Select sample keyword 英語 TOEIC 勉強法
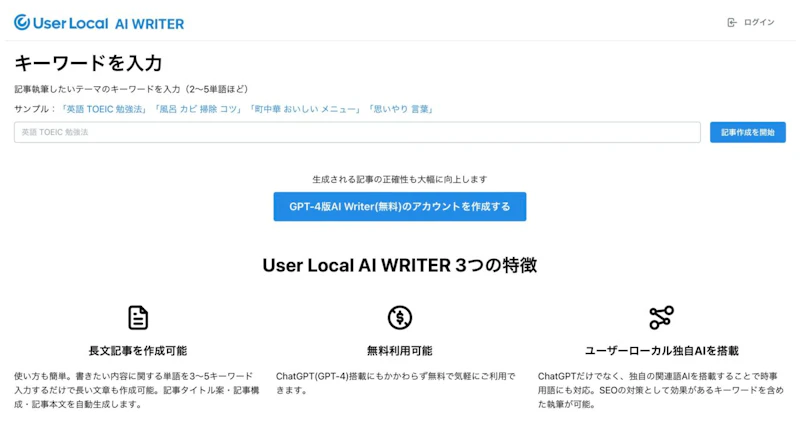 [x=104, y=109]
